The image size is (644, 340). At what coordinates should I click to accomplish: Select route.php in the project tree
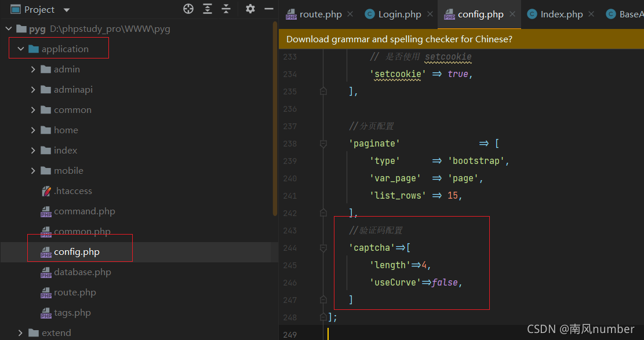pos(75,293)
